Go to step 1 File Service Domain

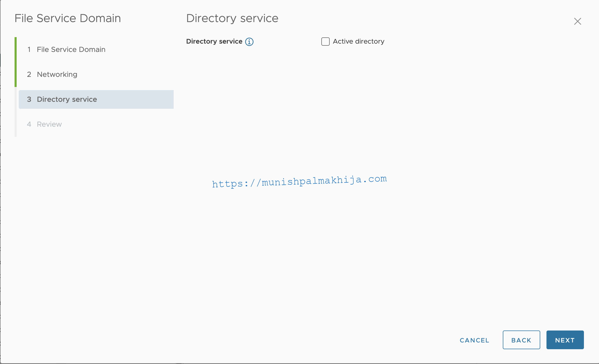pyautogui.click(x=96, y=50)
